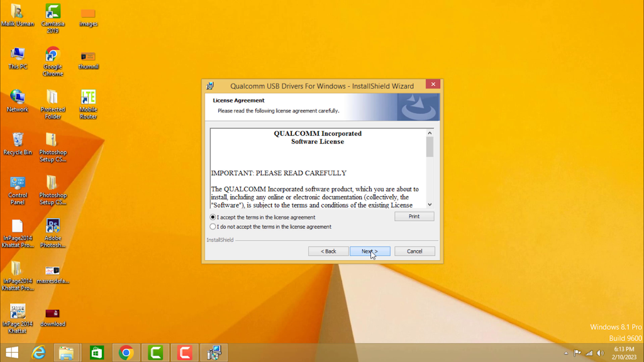
Task: Open the Windows Store taskbar icon
Action: pos(96,353)
